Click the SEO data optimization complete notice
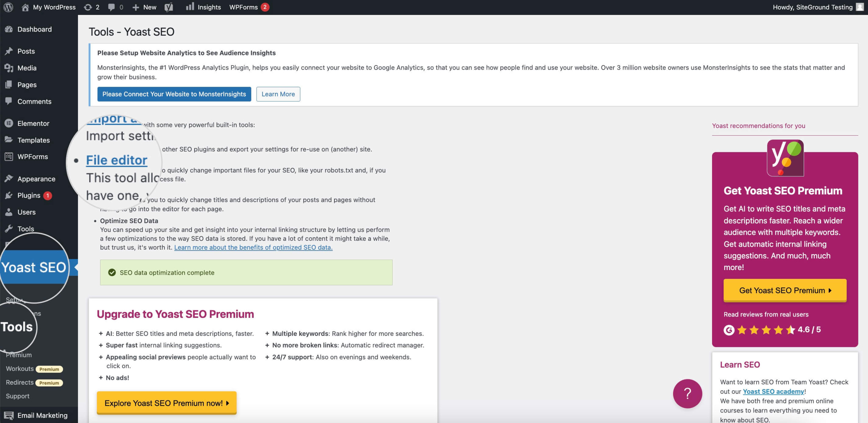The height and width of the screenshot is (423, 868). coord(246,272)
